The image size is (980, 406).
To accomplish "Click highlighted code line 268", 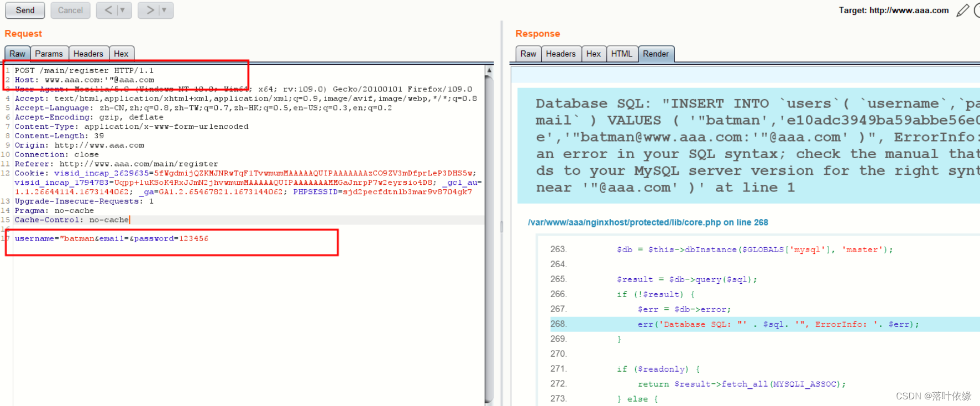I will pyautogui.click(x=765, y=324).
